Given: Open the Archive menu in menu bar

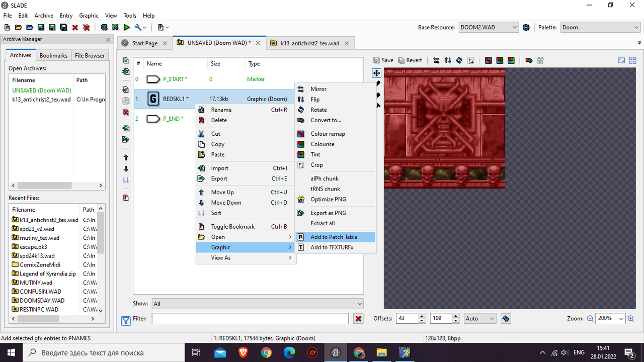Looking at the screenshot, I should [x=44, y=16].
